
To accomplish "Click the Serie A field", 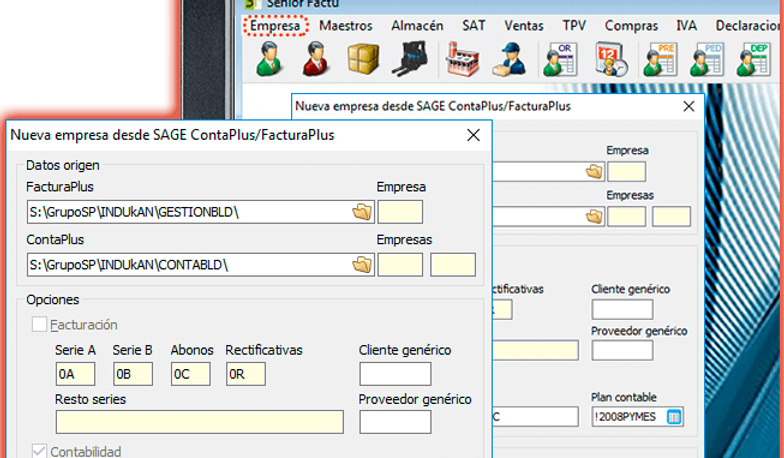I will click(76, 374).
